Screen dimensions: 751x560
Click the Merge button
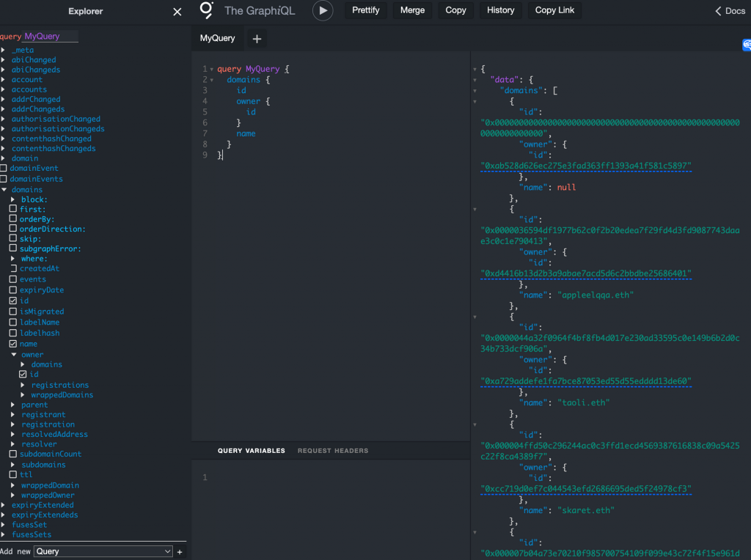[x=412, y=10]
